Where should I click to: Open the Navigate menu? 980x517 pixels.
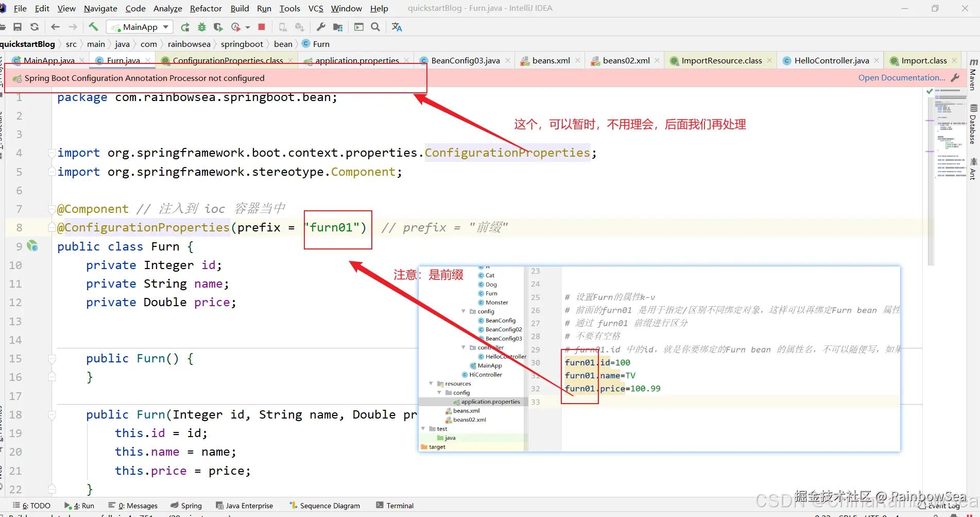click(100, 8)
